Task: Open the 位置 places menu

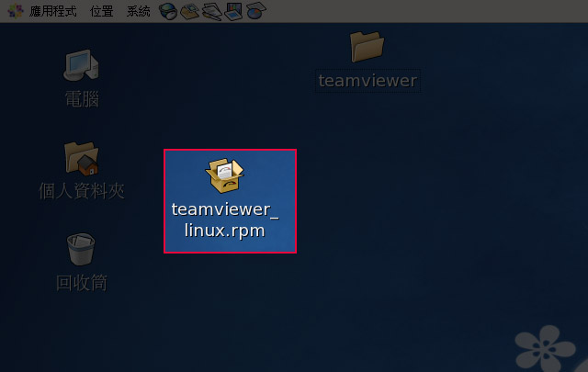Action: tap(102, 11)
